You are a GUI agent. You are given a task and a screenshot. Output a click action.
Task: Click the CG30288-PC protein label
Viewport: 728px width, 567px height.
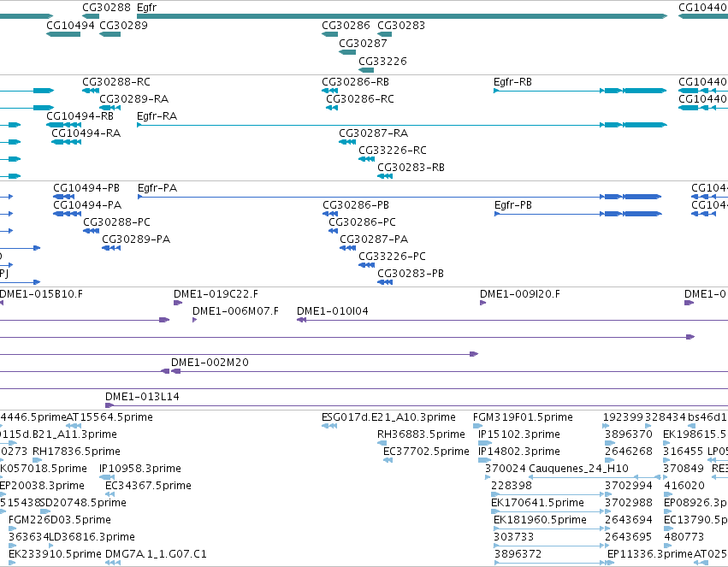(x=116, y=222)
